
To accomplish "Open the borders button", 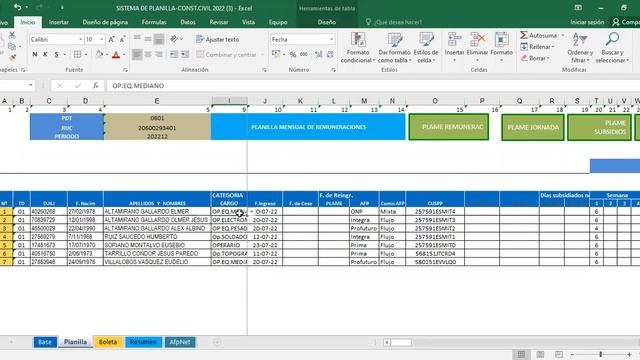I will 78,54.
